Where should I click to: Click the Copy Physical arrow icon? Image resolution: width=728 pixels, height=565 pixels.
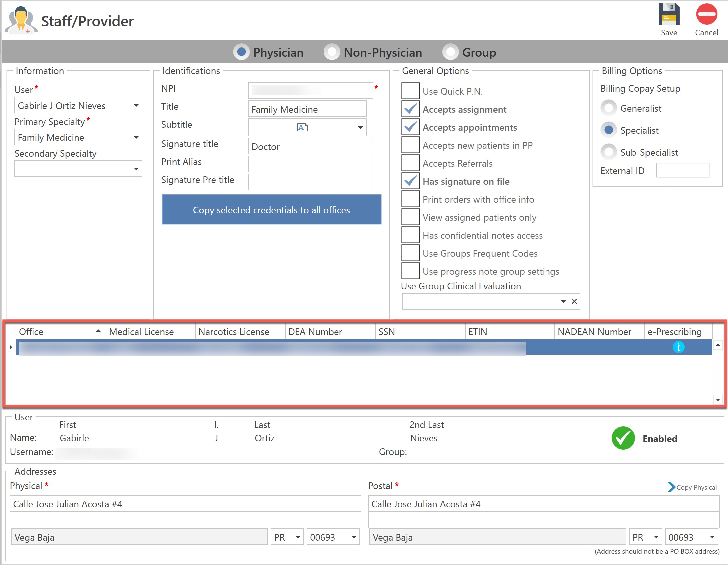tap(671, 487)
